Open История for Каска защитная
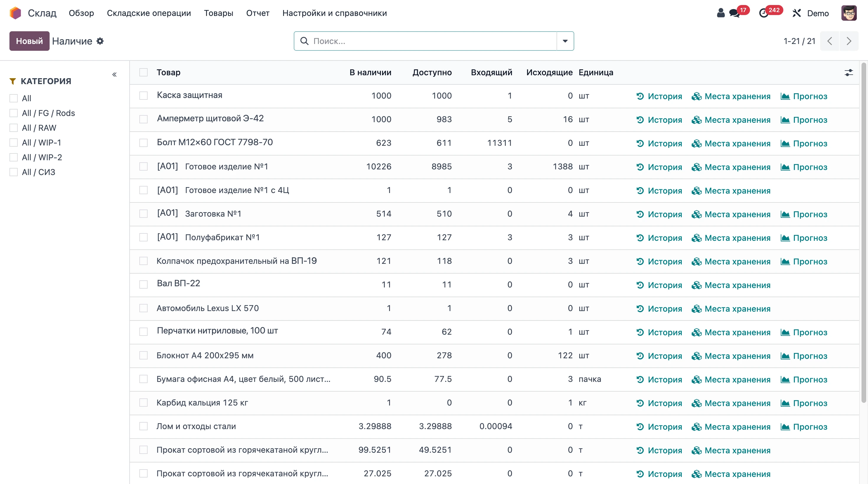 coord(659,96)
